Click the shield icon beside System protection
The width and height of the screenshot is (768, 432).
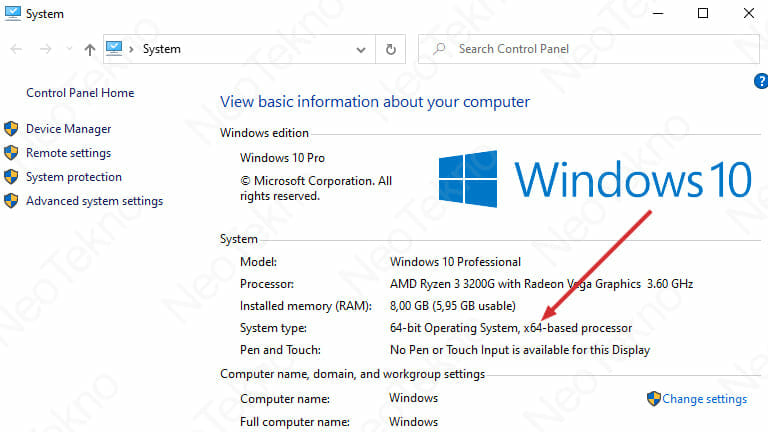point(11,177)
